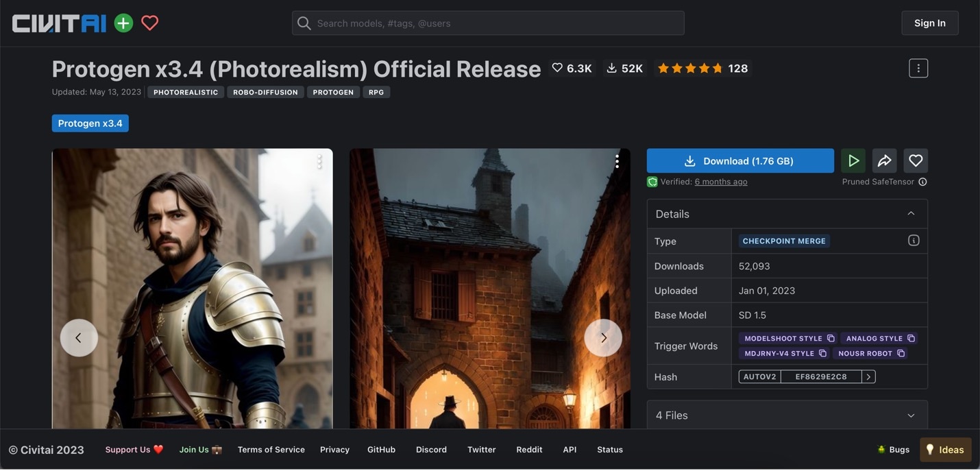Open alley image three-dot menu
Image resolution: width=980 pixels, height=471 pixels.
(x=617, y=162)
